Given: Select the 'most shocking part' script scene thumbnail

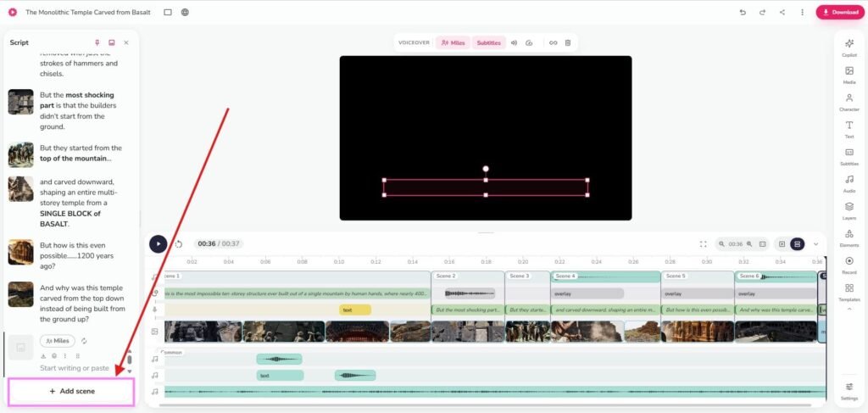Looking at the screenshot, I should [20, 102].
